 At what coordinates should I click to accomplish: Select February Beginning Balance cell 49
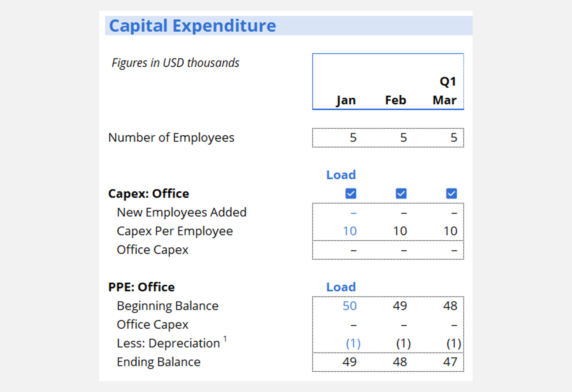400,306
